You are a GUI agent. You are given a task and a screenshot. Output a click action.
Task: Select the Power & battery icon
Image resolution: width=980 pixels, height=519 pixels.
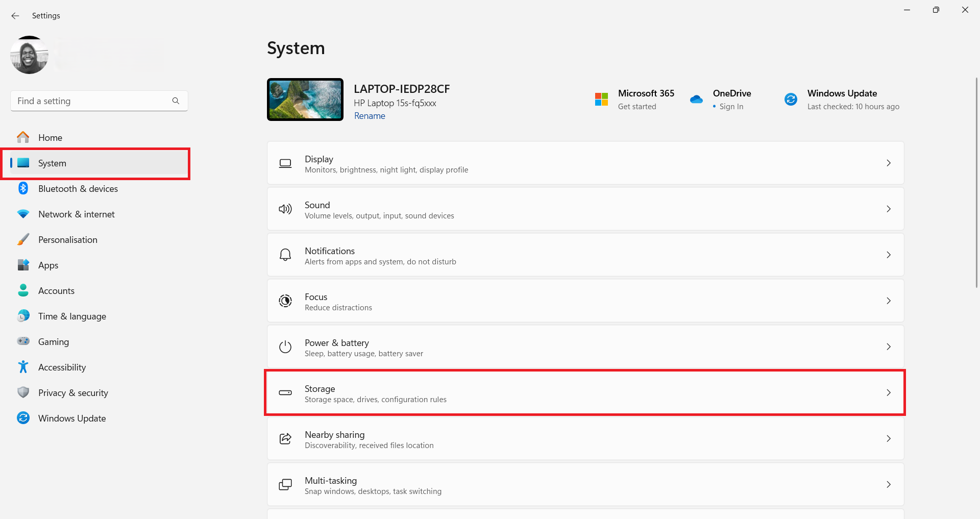285,347
